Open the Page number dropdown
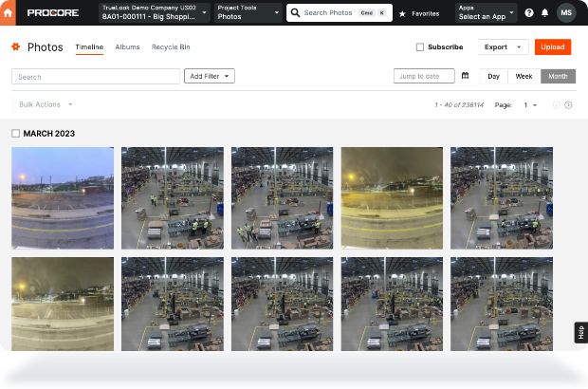Screen dimensions: 588x389 (530, 105)
